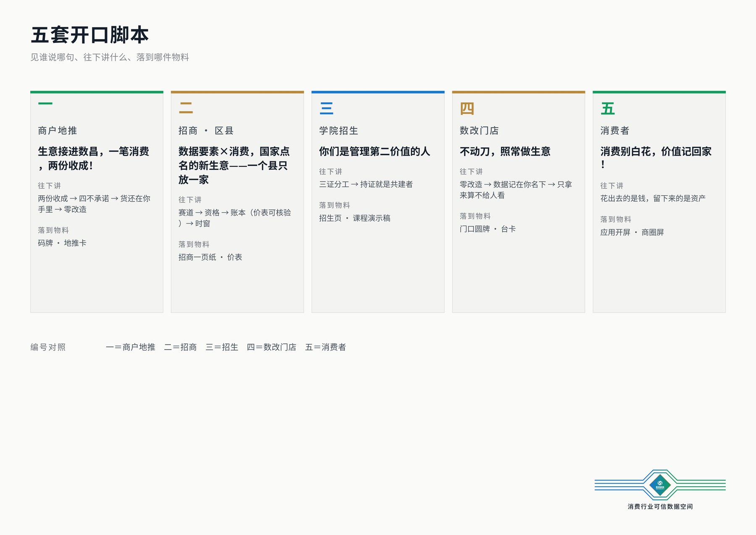Click 落到物料 label in 学院招生 card
Screen dimensions: 756x535
click(x=335, y=205)
